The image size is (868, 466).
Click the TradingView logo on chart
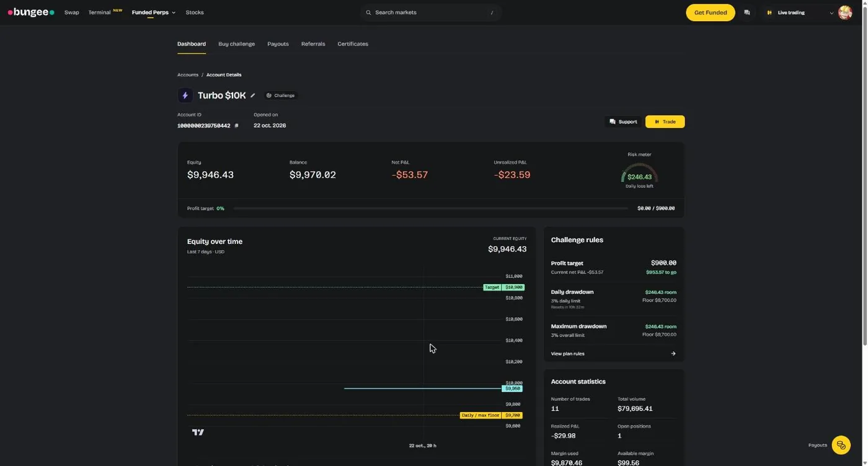point(198,432)
